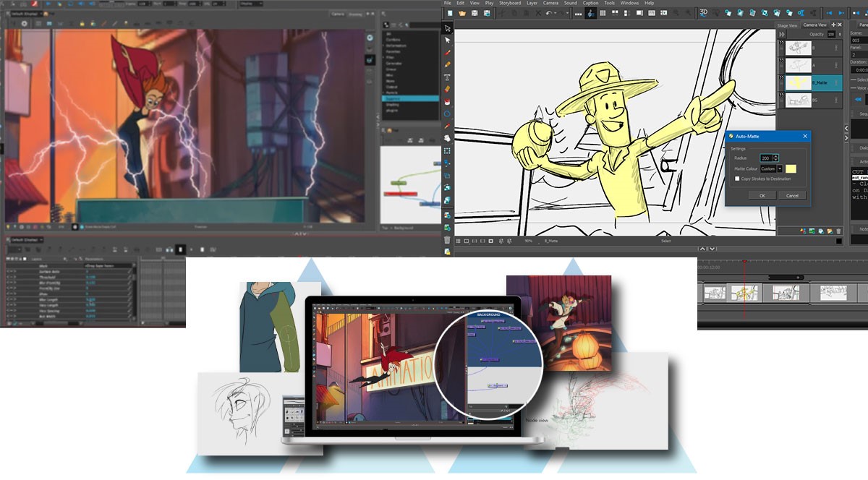Screen dimensions: 868x480
Task: Click the timeline horizontal scroll handle
Action: pos(786,278)
